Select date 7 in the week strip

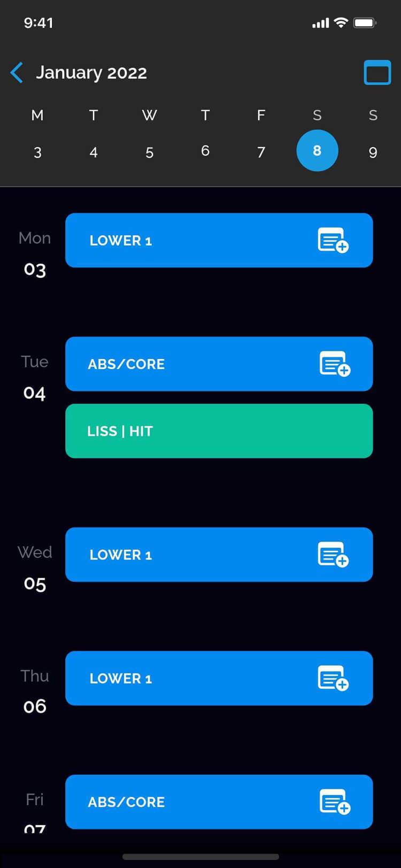click(261, 152)
